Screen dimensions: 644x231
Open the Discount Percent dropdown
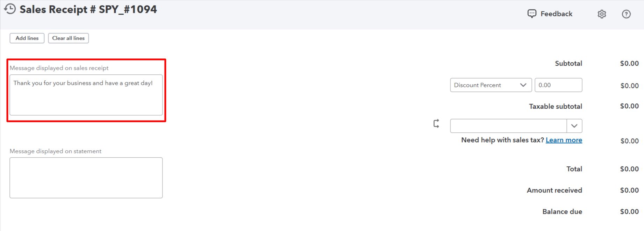tap(491, 85)
